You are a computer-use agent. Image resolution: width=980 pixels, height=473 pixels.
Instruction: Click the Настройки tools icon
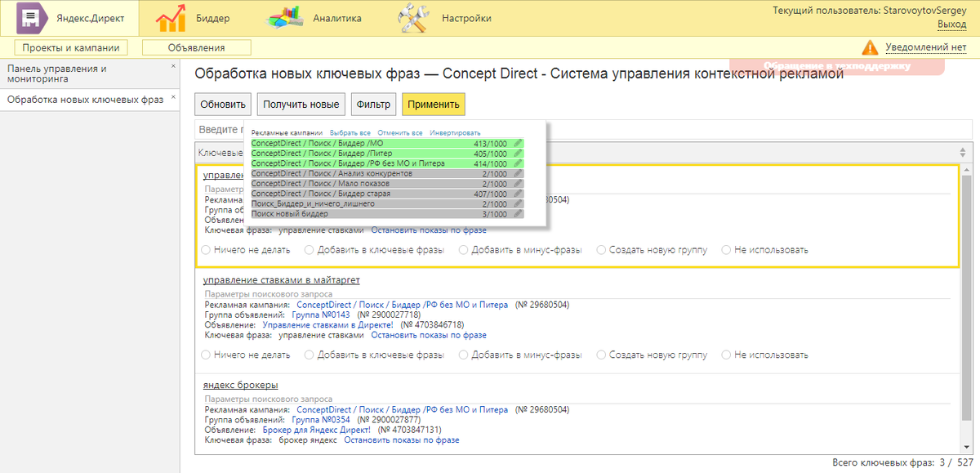[x=414, y=18]
